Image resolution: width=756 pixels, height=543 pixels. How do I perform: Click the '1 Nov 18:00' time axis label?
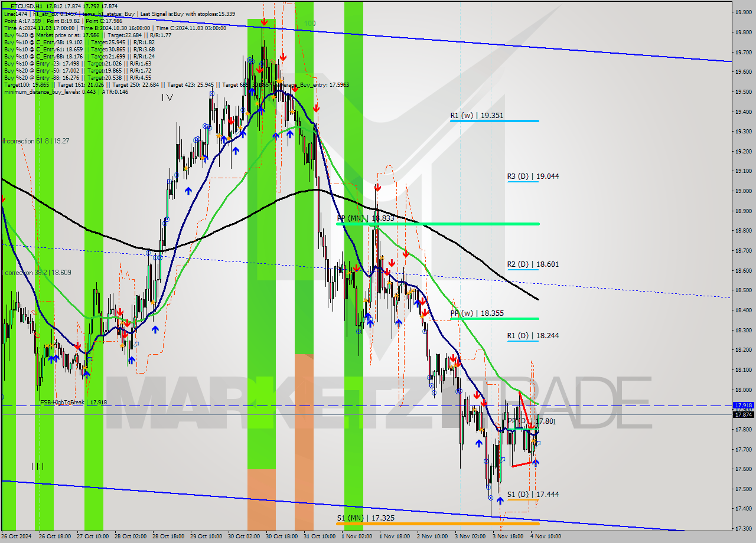pyautogui.click(x=395, y=537)
